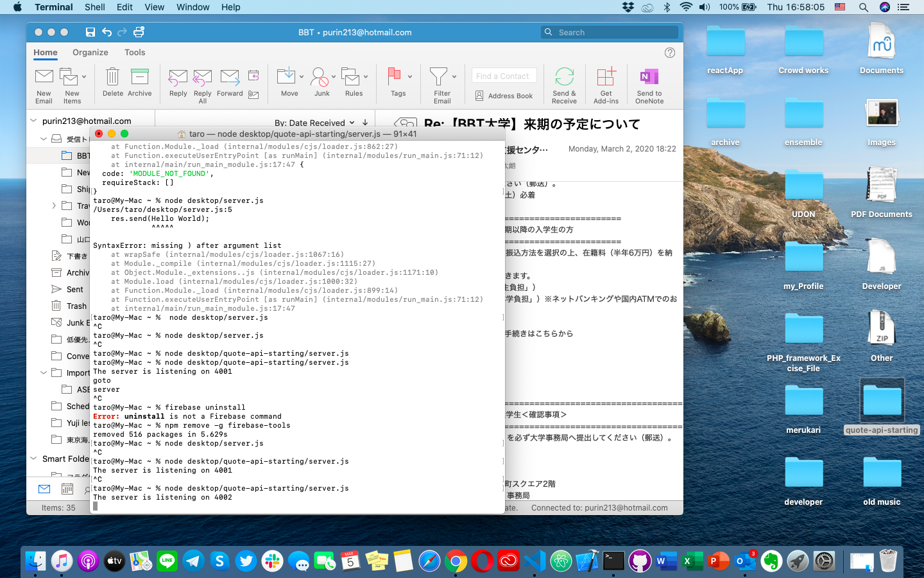Collapse the Smart Folders section
924x578 pixels.
pos(33,458)
